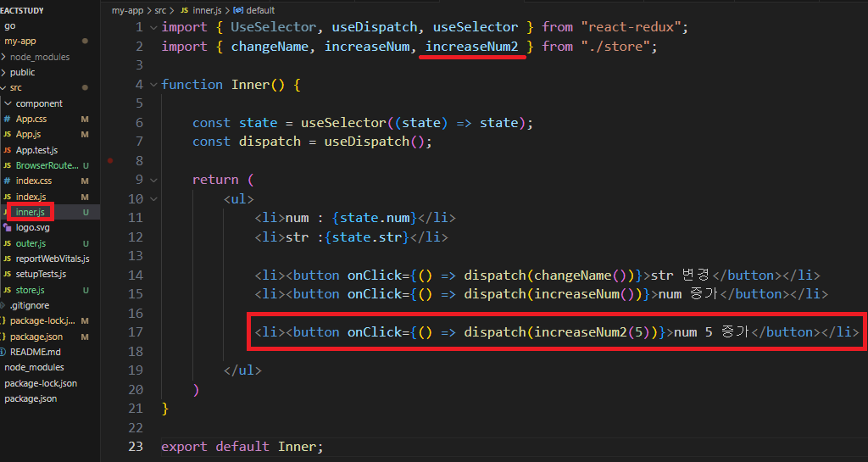Select 'my-app' breadcrumb segment

(127, 10)
